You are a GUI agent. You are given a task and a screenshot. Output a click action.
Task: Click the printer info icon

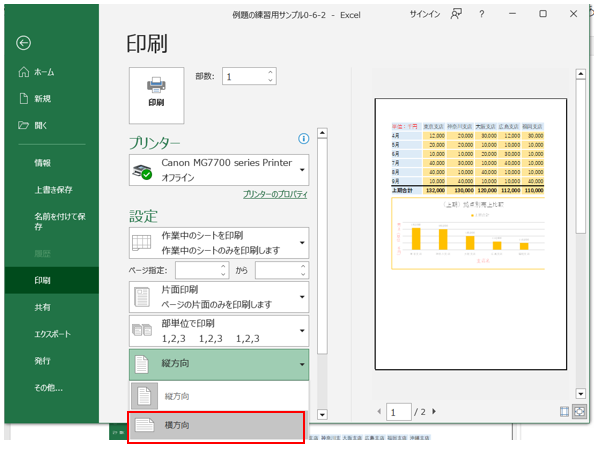303,140
